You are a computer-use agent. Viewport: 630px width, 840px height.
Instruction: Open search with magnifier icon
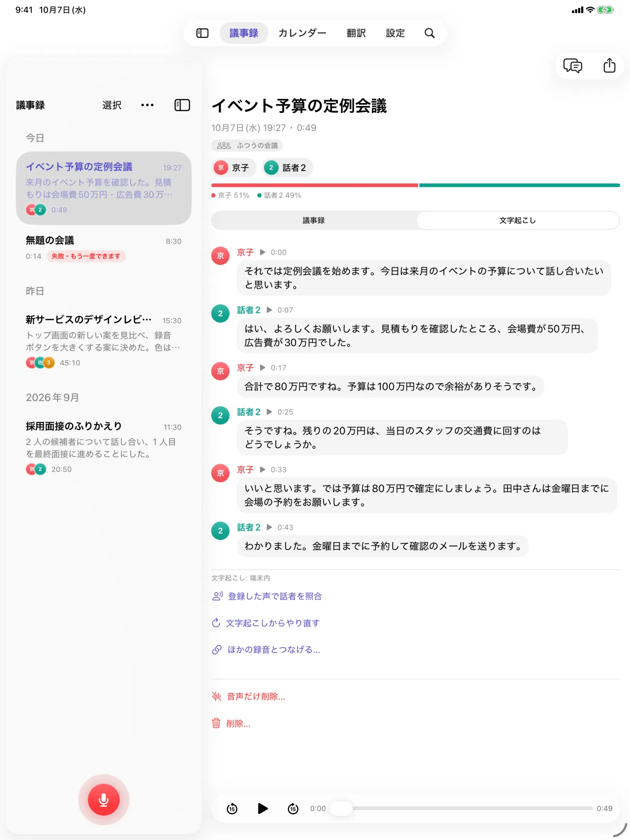tap(429, 33)
